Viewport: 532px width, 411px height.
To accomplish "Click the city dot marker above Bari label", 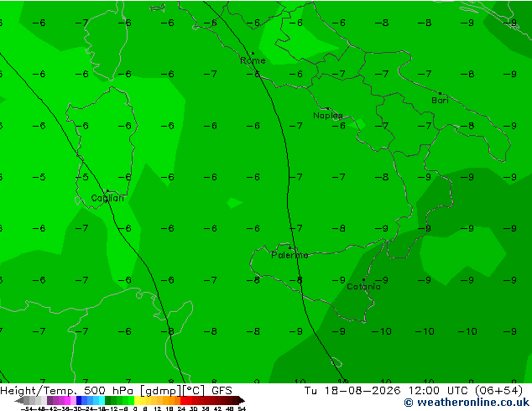I will point(440,93).
